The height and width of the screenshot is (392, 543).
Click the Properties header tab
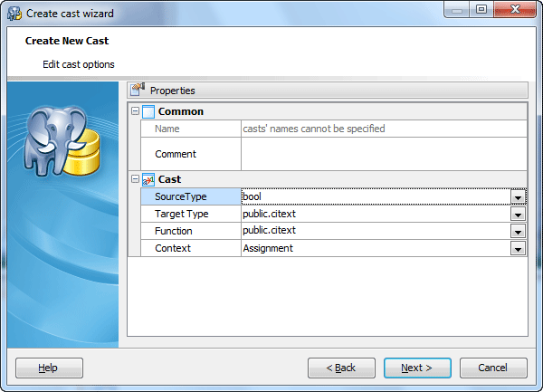click(172, 91)
